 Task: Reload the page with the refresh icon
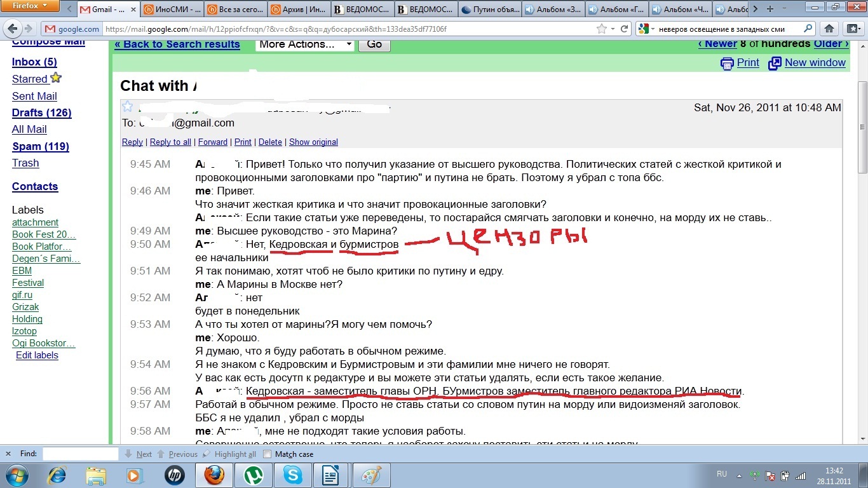625,29
